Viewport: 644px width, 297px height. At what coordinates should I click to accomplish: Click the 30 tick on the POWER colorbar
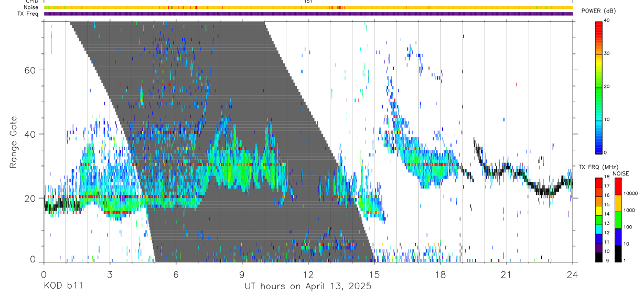607,53
